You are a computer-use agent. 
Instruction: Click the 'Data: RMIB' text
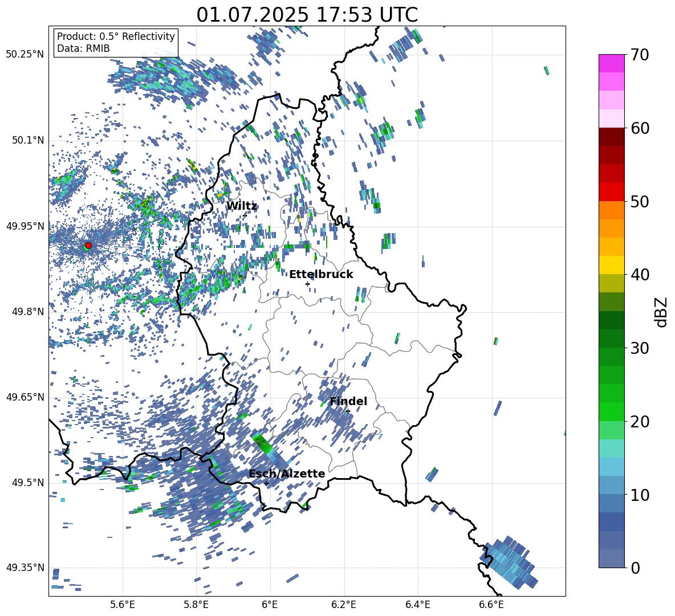pos(83,48)
